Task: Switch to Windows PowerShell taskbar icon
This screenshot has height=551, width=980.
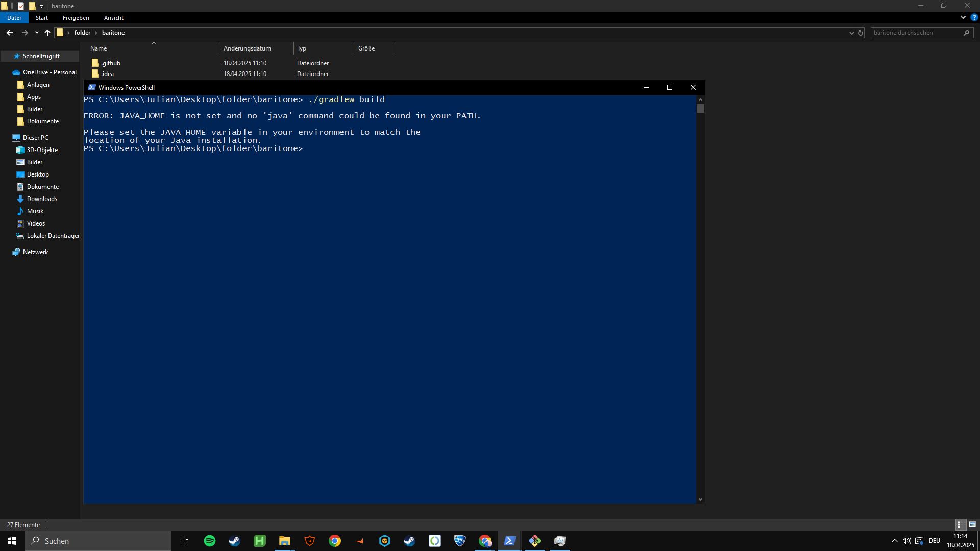Action: click(509, 541)
